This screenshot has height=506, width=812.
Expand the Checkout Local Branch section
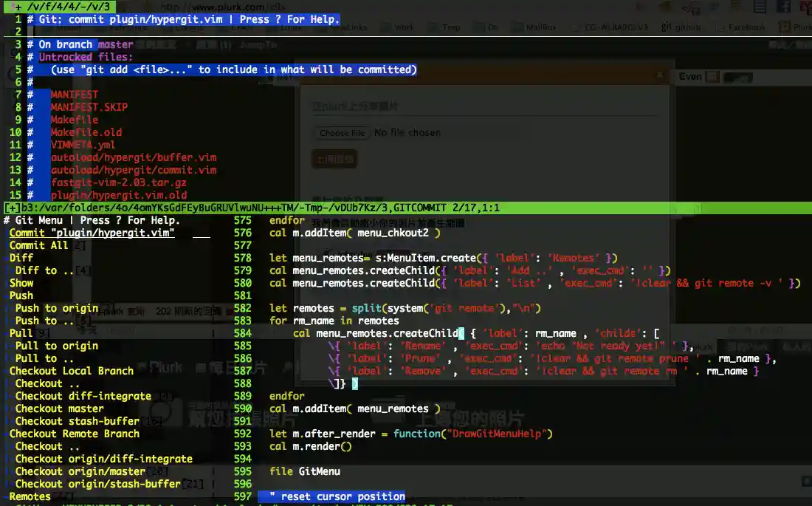point(70,370)
